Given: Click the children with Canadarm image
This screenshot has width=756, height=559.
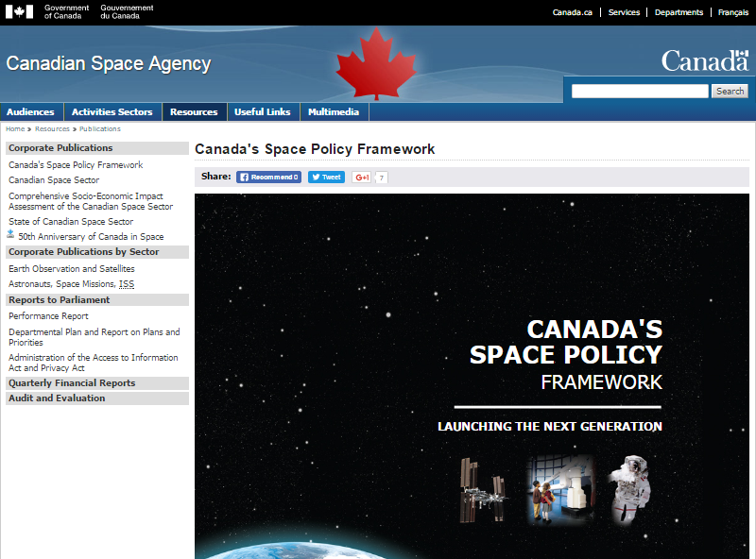Looking at the screenshot, I should coord(560,488).
